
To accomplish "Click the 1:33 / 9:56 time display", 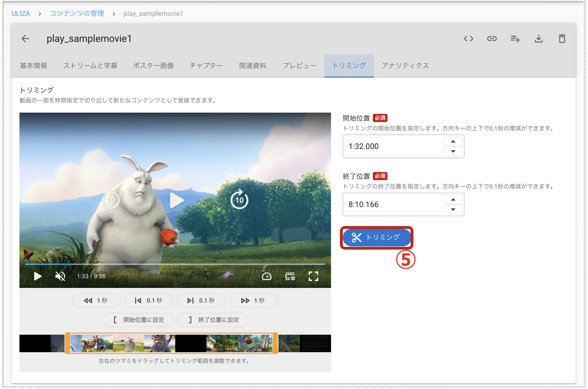I will coord(91,276).
